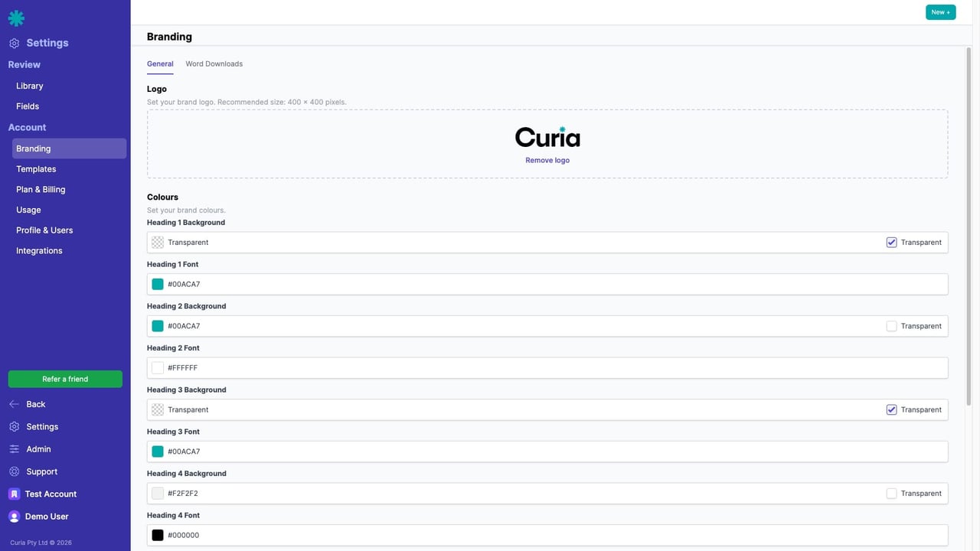
Task: Click the page vertical scrollbar
Action: [x=968, y=226]
